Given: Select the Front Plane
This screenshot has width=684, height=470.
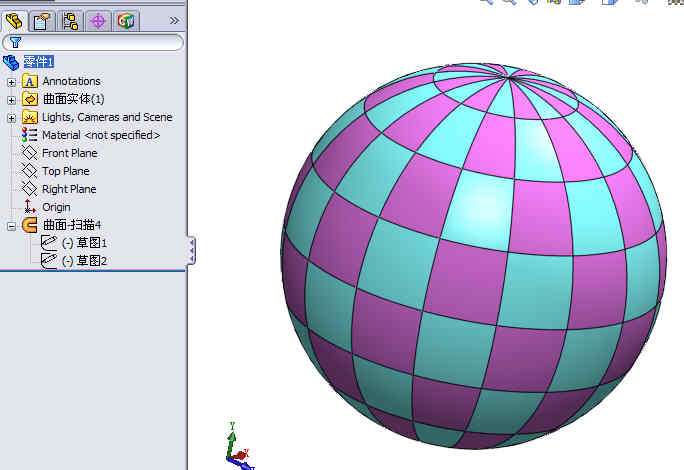Looking at the screenshot, I should [x=69, y=153].
